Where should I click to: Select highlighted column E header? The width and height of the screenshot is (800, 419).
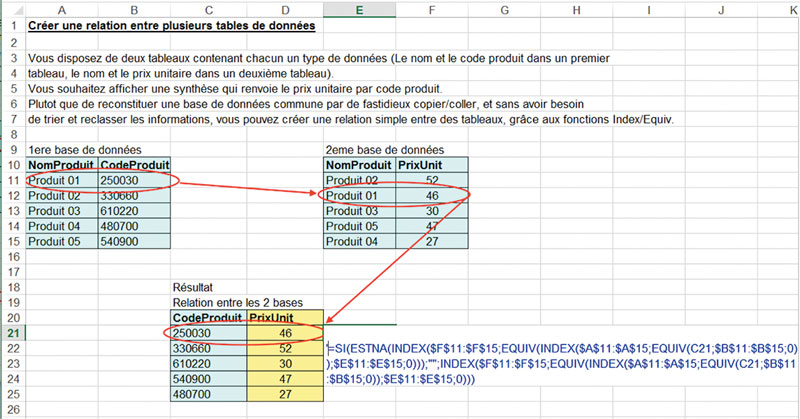359,10
